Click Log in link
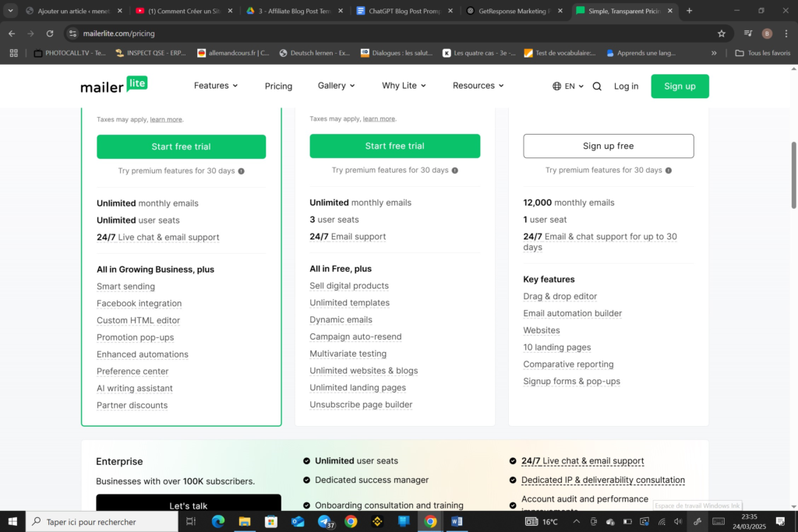The image size is (798, 532). pos(626,86)
